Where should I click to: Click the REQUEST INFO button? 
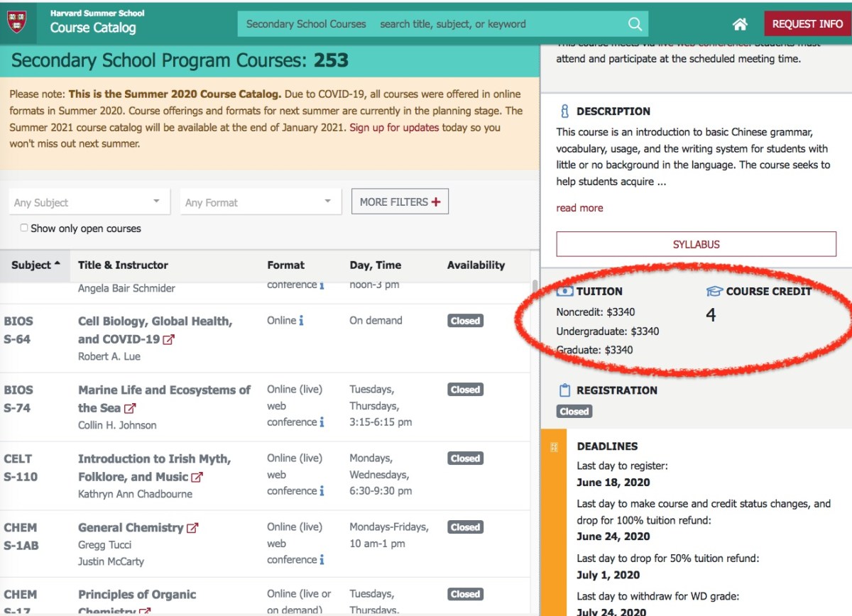click(x=807, y=23)
